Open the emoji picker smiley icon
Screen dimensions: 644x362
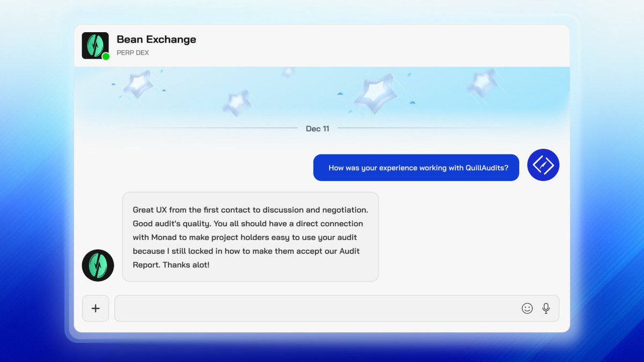pyautogui.click(x=527, y=308)
